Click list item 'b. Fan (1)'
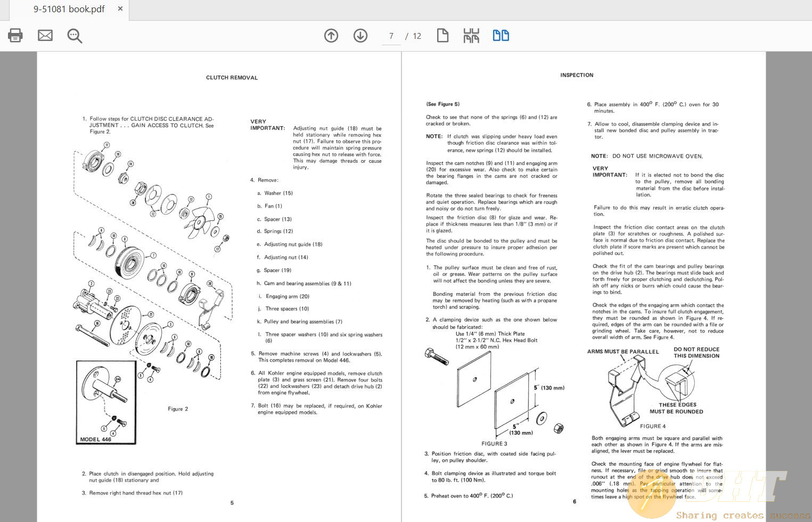The width and height of the screenshot is (812, 522). click(x=269, y=206)
